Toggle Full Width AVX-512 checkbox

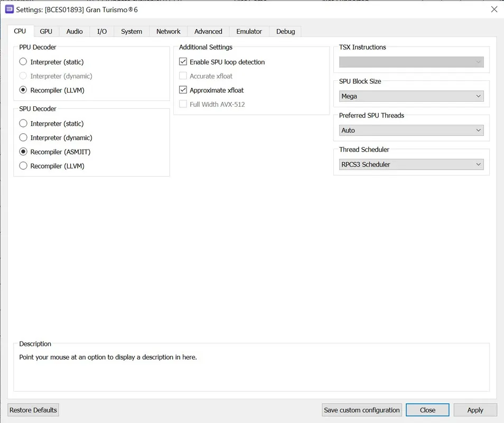pyautogui.click(x=183, y=104)
